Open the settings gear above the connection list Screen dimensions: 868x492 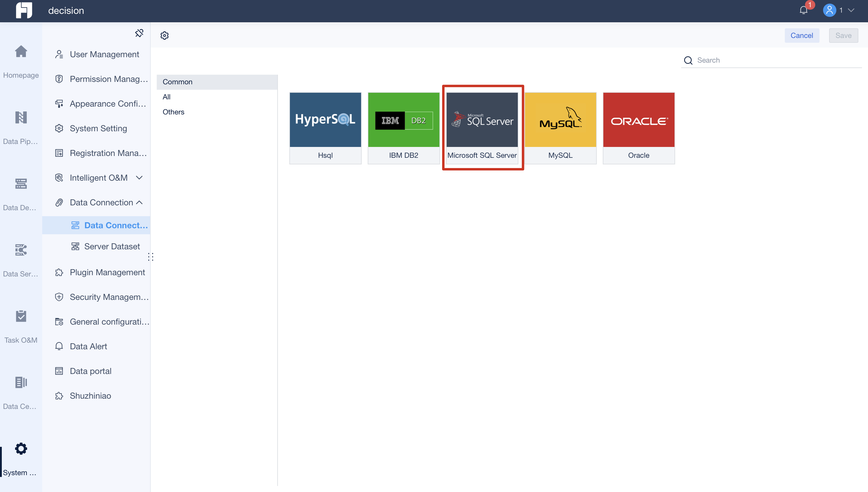[164, 35]
